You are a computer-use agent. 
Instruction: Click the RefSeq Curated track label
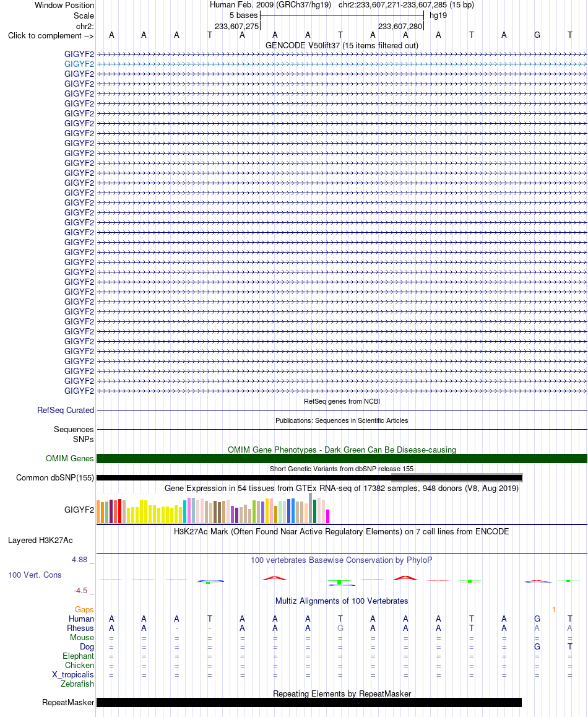pos(66,410)
